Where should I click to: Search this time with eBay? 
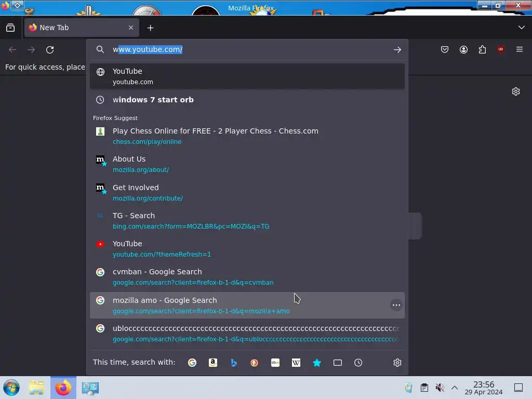coord(275,363)
